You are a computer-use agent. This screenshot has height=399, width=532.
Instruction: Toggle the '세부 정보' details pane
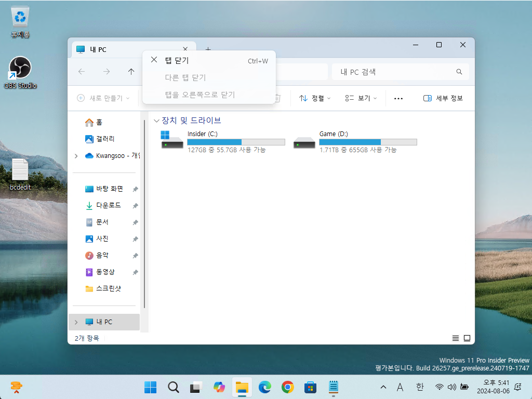(x=443, y=98)
